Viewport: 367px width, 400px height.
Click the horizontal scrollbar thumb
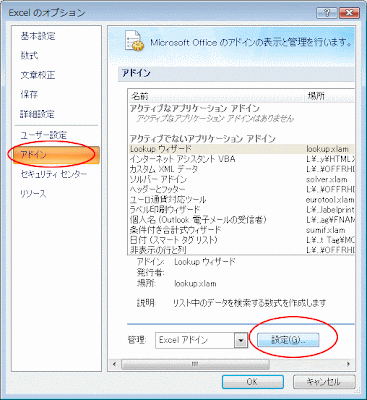click(x=195, y=364)
